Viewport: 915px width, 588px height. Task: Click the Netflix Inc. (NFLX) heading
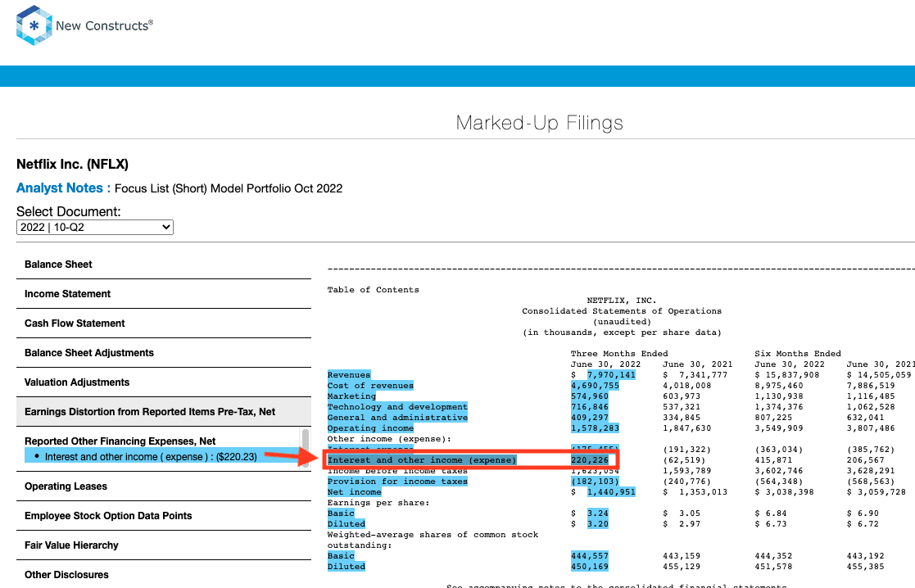(72, 164)
